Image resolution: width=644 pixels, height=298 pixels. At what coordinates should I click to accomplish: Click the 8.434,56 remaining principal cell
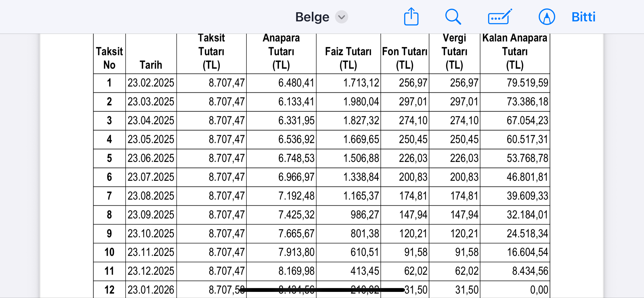coord(530,271)
